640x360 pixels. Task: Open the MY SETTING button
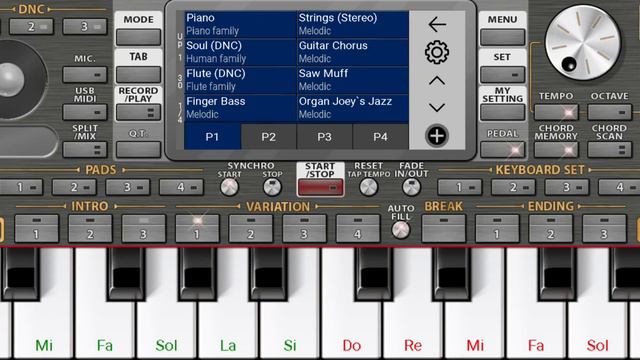(x=502, y=112)
